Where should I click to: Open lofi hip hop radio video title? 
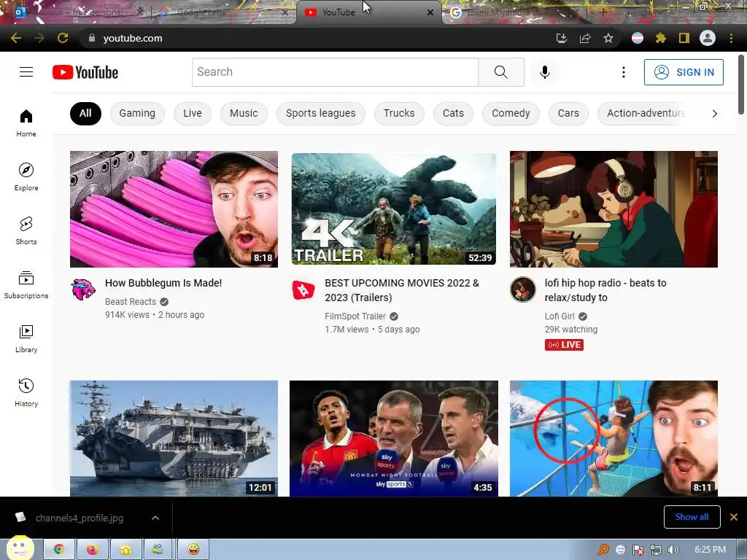tap(605, 290)
